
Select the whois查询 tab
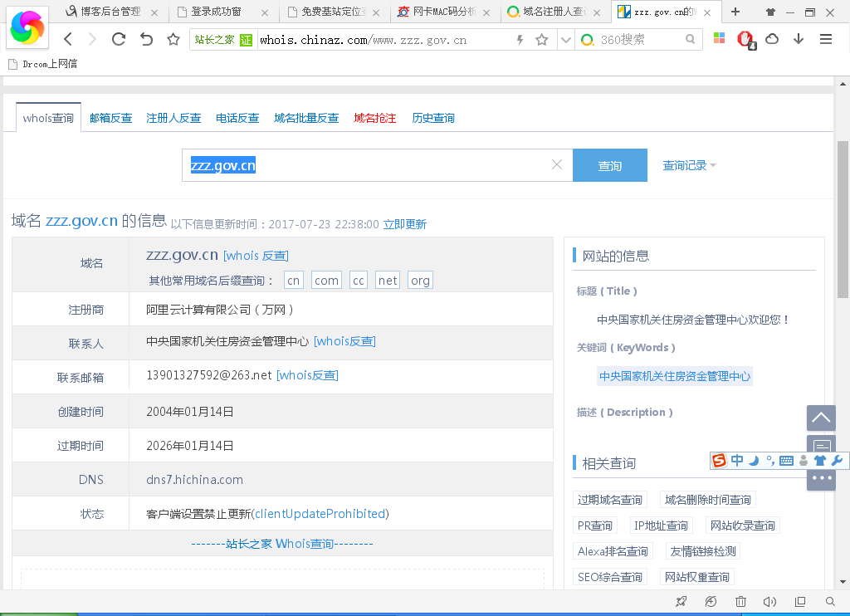[x=48, y=118]
